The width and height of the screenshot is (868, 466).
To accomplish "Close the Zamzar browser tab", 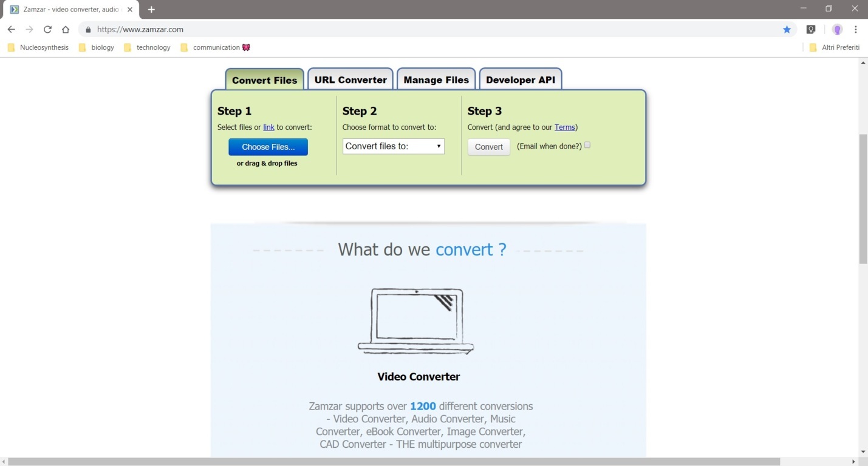I will coord(130,10).
